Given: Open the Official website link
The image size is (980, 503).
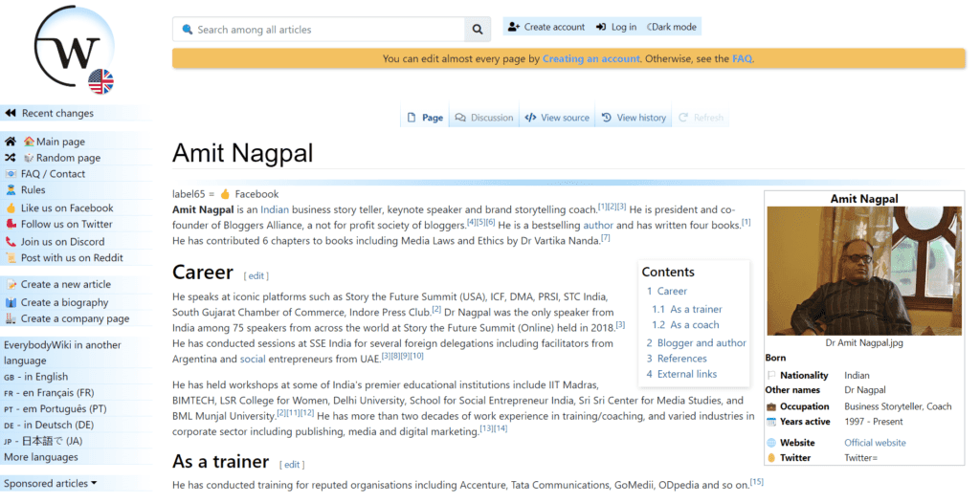Looking at the screenshot, I should coord(875,443).
